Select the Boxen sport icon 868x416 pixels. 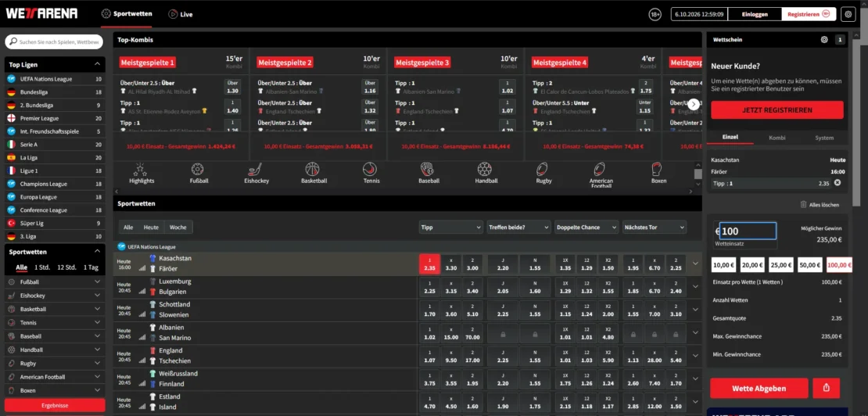click(x=657, y=169)
